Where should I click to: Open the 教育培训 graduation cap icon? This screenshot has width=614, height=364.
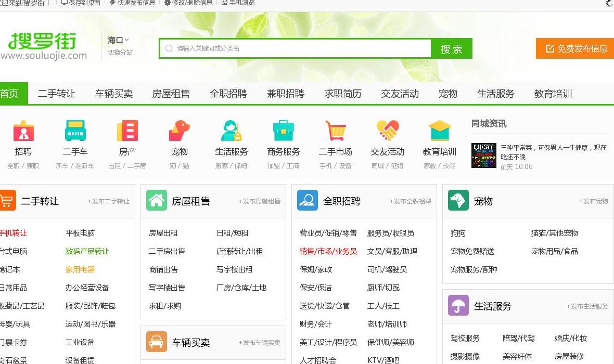point(439,131)
